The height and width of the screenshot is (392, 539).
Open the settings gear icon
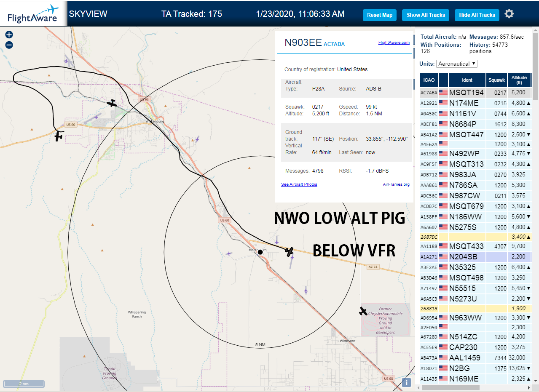pyautogui.click(x=509, y=14)
